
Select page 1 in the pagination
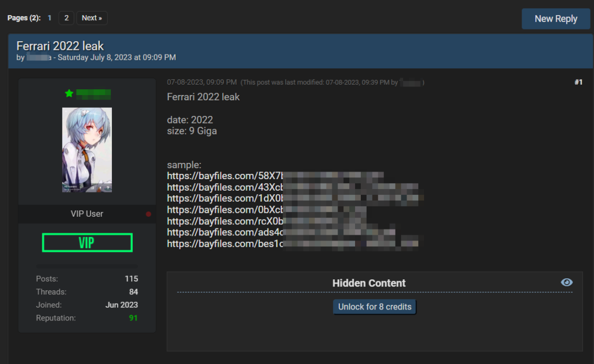point(49,18)
